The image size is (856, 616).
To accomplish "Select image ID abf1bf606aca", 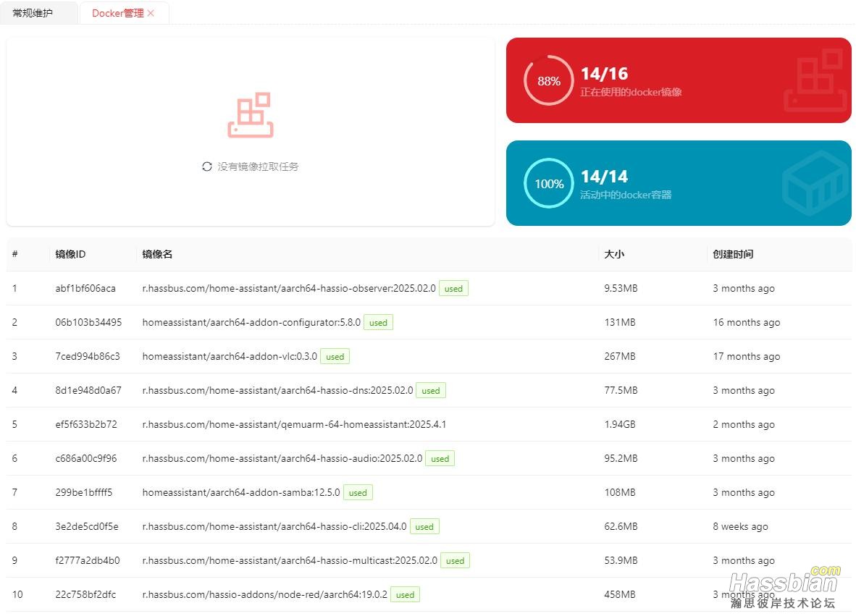I will pyautogui.click(x=85, y=288).
